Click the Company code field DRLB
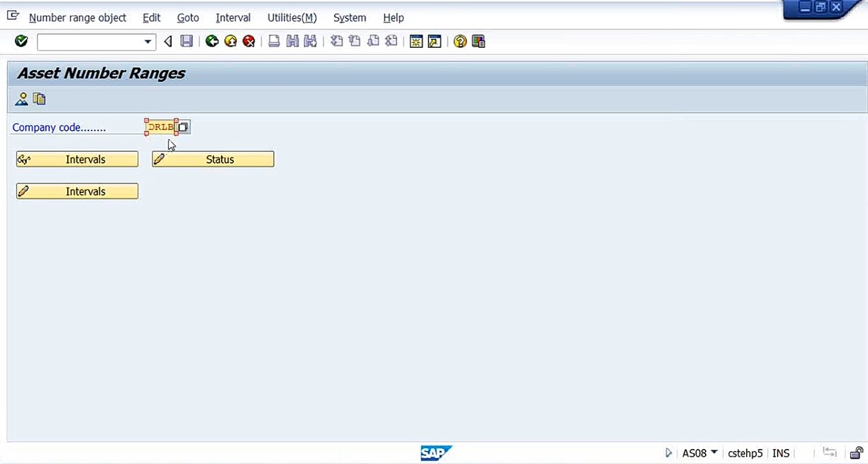 coord(161,127)
